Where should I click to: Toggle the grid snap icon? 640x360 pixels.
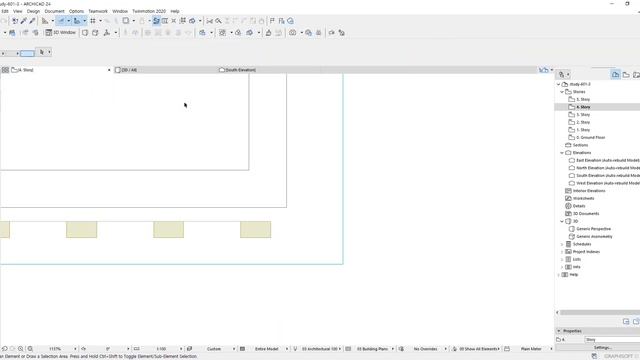point(93,21)
